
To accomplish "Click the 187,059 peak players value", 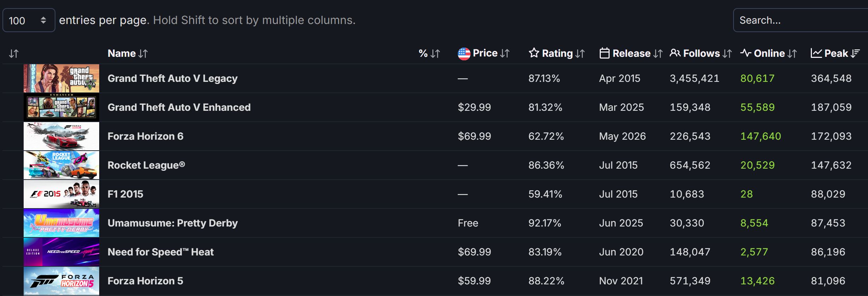I will pyautogui.click(x=831, y=107).
